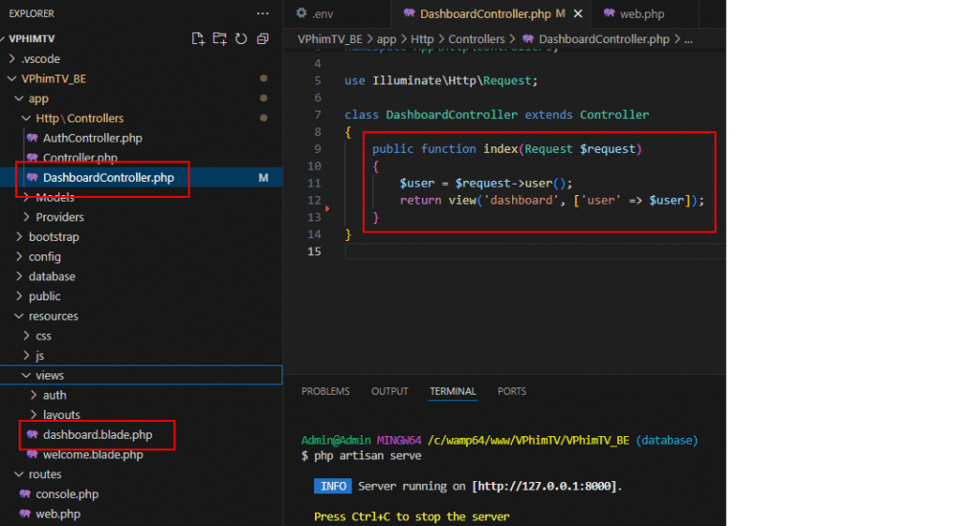
Task: Click the INFO badge in terminal output
Action: pyautogui.click(x=332, y=486)
